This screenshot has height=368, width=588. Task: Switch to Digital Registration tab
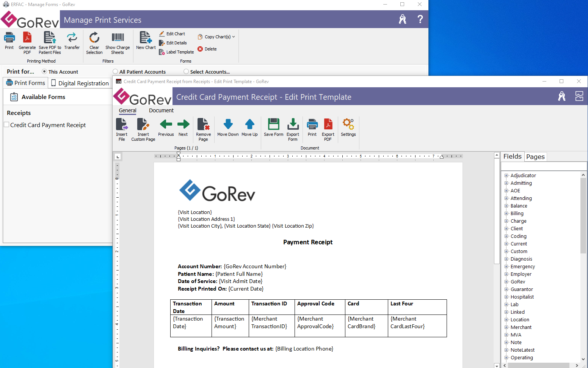80,83
